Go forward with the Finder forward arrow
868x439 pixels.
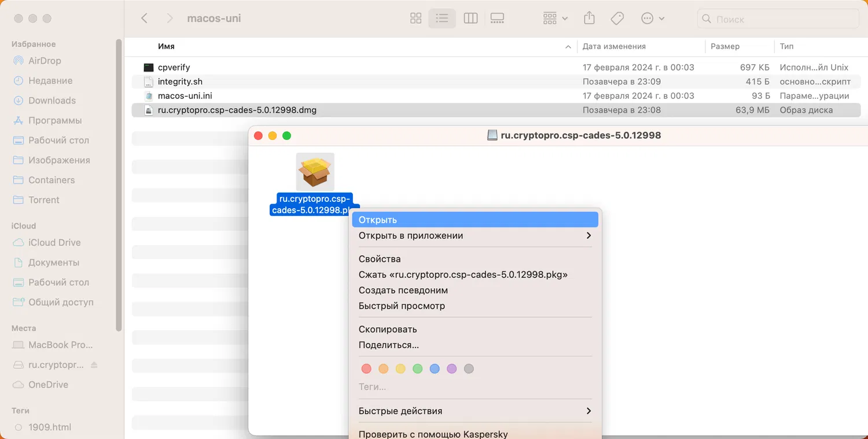(x=170, y=19)
